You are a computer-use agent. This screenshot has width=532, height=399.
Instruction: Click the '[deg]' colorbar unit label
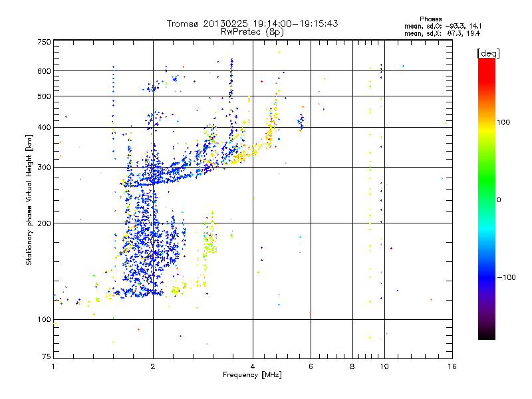[488, 53]
